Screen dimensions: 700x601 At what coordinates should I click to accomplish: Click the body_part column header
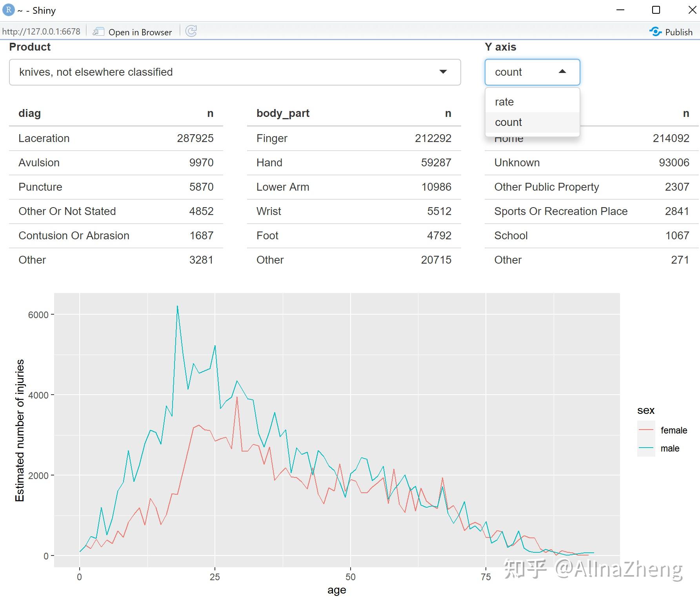(283, 113)
